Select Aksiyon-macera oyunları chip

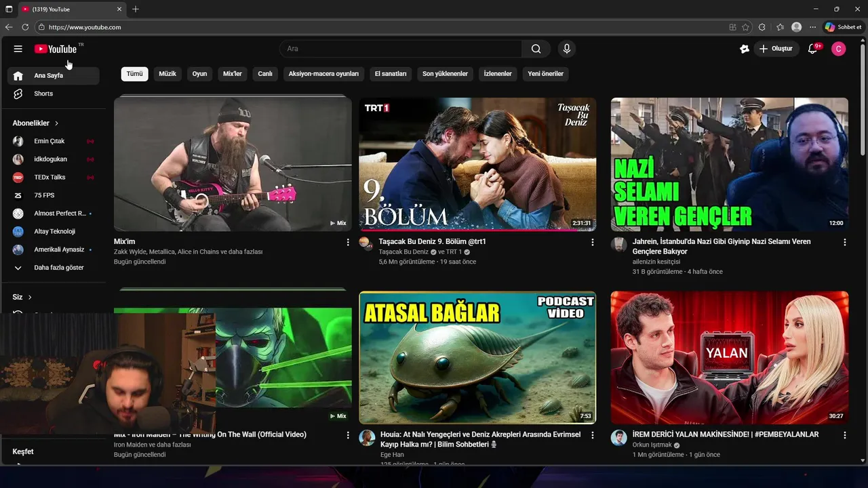(x=323, y=74)
